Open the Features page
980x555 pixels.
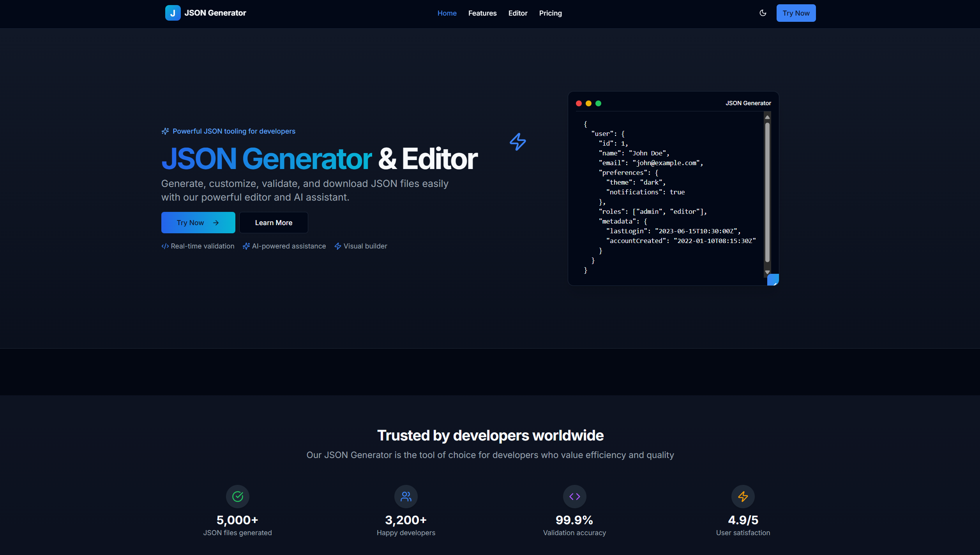click(482, 13)
